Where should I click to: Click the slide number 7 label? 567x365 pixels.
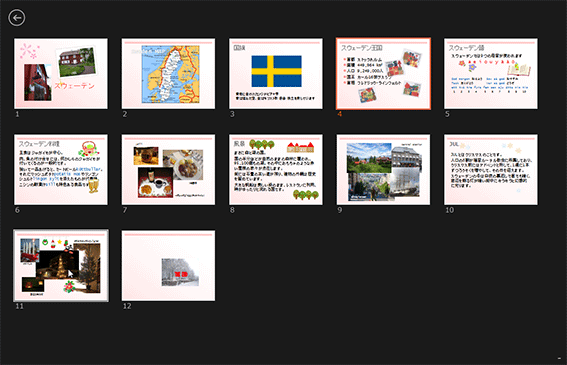tap(125, 210)
